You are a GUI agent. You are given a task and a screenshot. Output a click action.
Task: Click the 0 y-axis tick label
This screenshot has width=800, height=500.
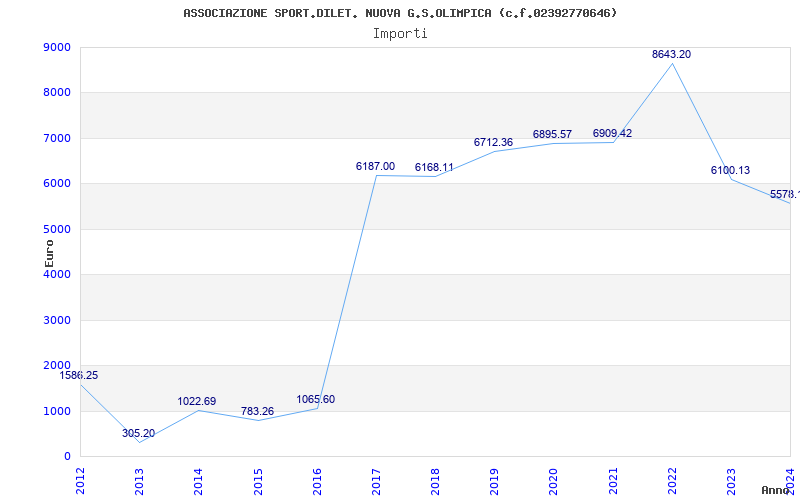pyautogui.click(x=67, y=457)
